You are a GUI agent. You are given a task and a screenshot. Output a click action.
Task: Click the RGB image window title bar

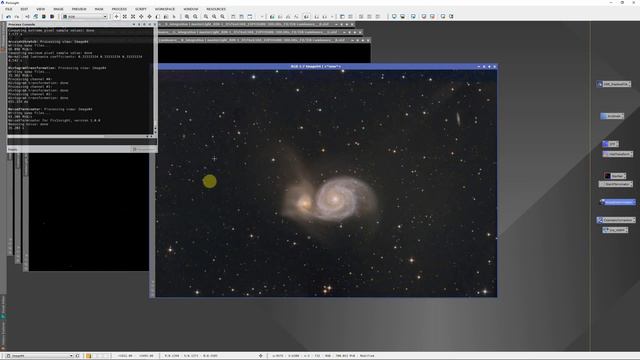point(316,66)
